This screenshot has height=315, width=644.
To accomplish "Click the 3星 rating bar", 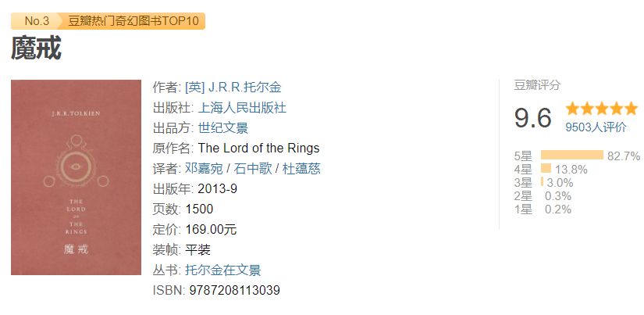I will click(x=543, y=182).
